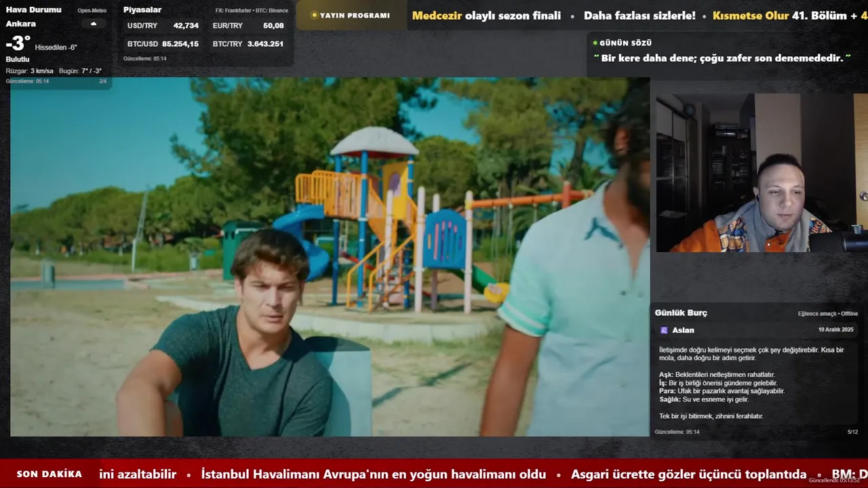Image resolution: width=868 pixels, height=488 pixels.
Task: Click horoscope paragraph starting 'İletişimde doğru kelimeyi'
Action: tap(751, 354)
